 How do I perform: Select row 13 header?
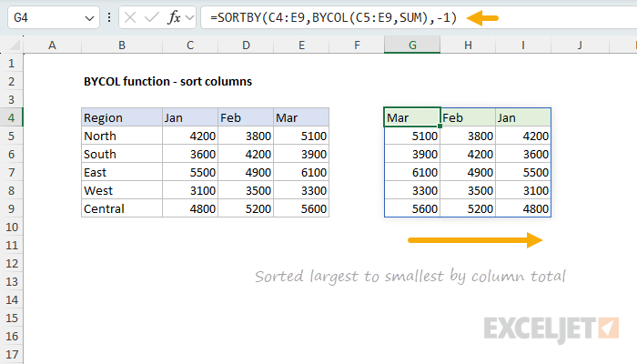click(11, 281)
